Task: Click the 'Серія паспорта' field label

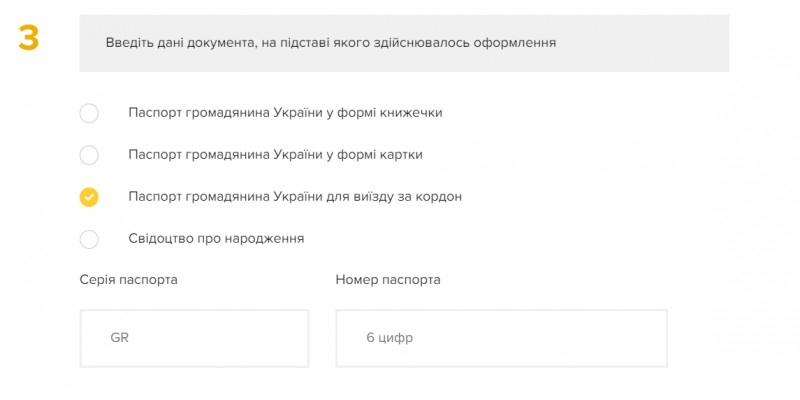Action: tap(128, 280)
